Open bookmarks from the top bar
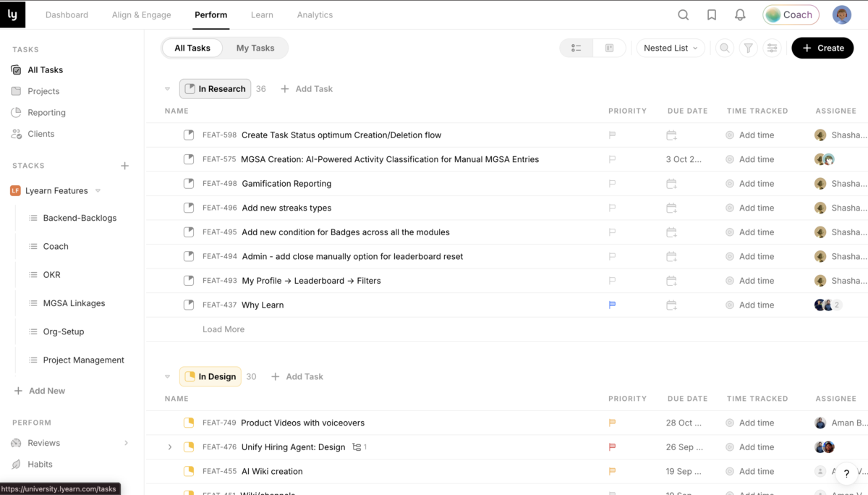The image size is (868, 495). pyautogui.click(x=712, y=14)
